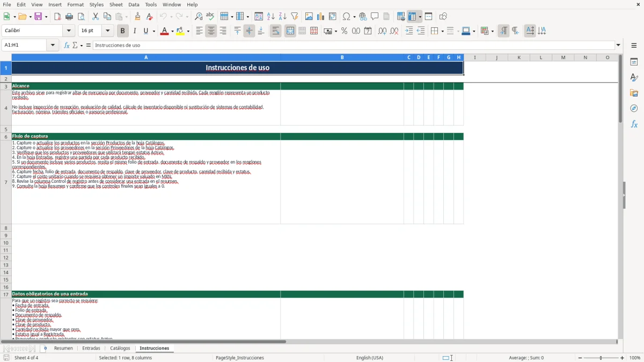
Task: Open Print Preview
Action: 81,17
